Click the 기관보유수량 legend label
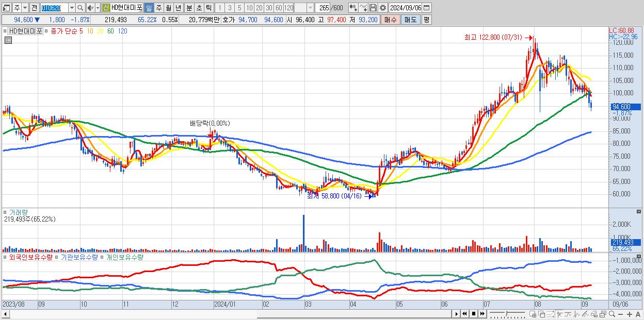 (x=78, y=257)
